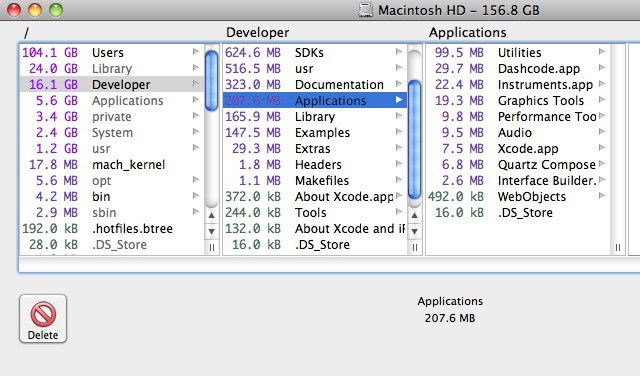Select the Tools folder in Developer column

315,212
